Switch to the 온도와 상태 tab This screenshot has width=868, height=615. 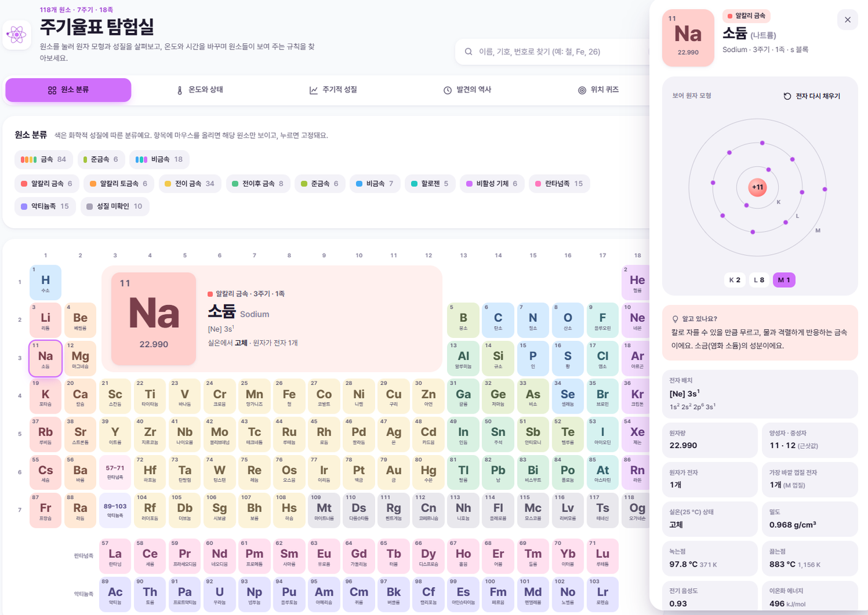(x=200, y=90)
